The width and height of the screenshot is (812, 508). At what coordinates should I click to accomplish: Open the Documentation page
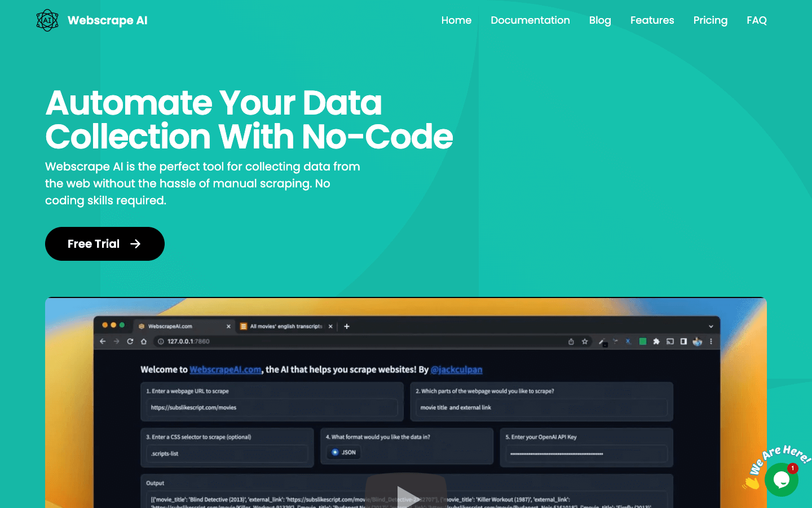pos(530,20)
